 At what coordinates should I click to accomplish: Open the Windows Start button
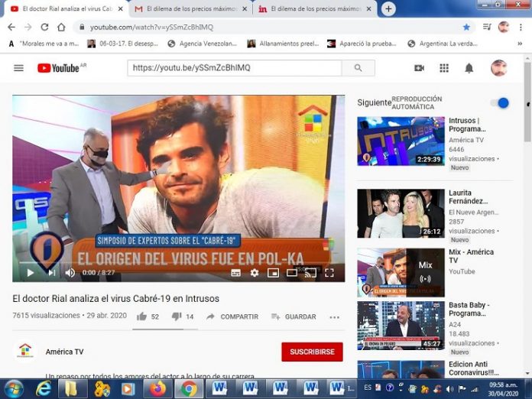14,389
